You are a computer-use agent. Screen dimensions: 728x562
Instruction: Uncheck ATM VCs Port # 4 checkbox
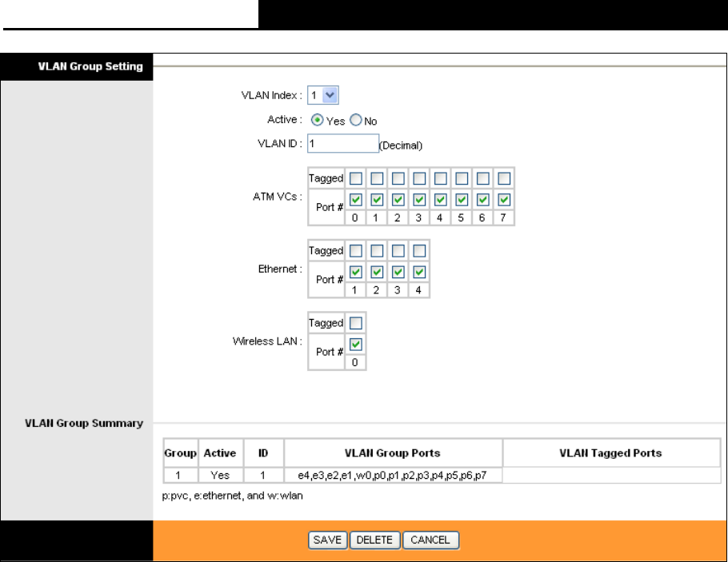point(441,200)
